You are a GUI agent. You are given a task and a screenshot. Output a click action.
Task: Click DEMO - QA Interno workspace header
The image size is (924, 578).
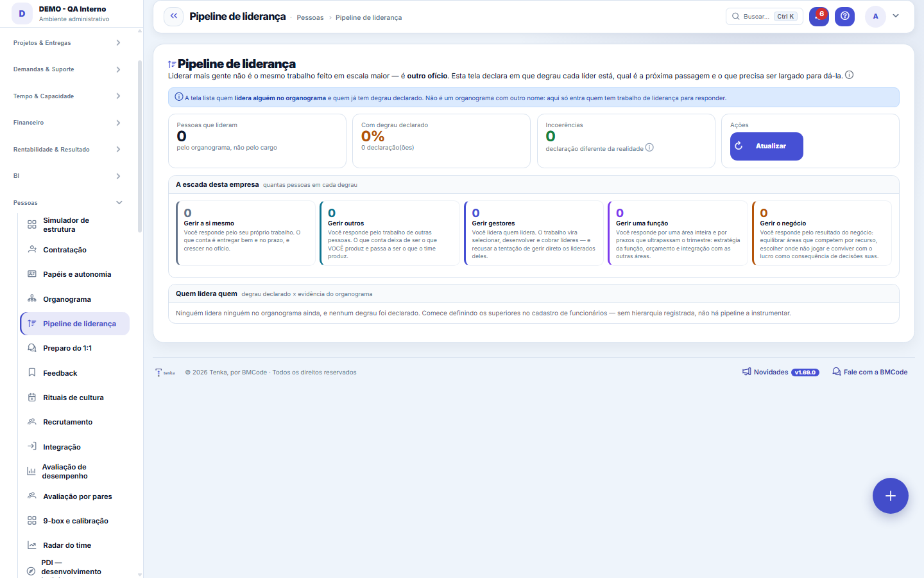pos(72,13)
